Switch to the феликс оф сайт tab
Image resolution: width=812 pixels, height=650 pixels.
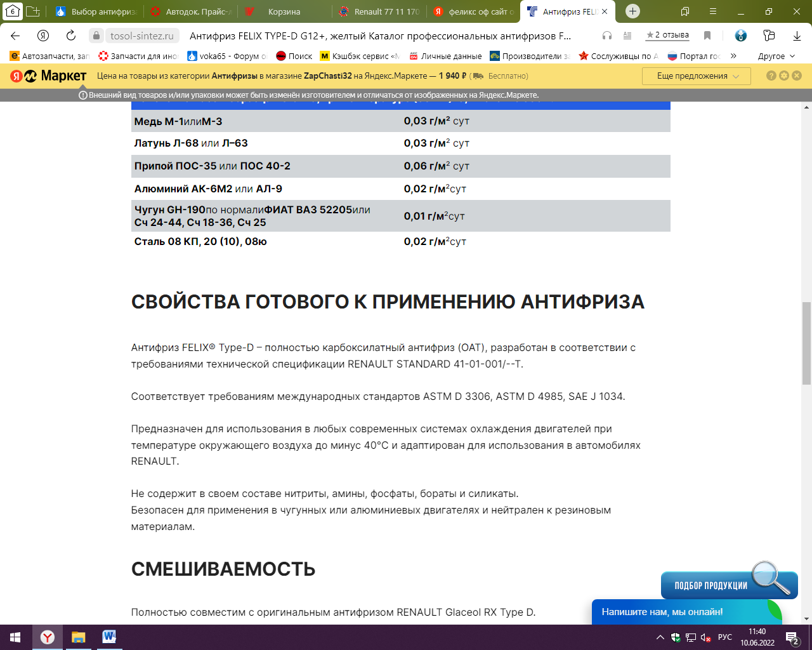point(473,11)
